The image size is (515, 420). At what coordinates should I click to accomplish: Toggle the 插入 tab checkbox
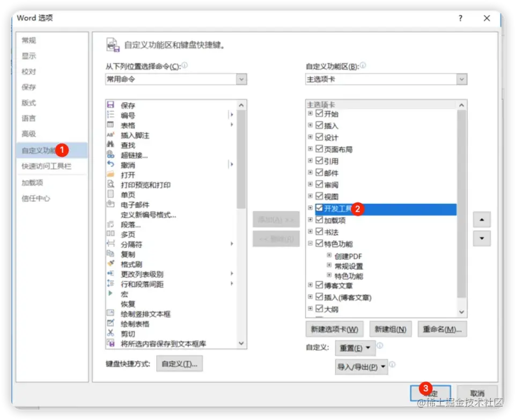[319, 125]
